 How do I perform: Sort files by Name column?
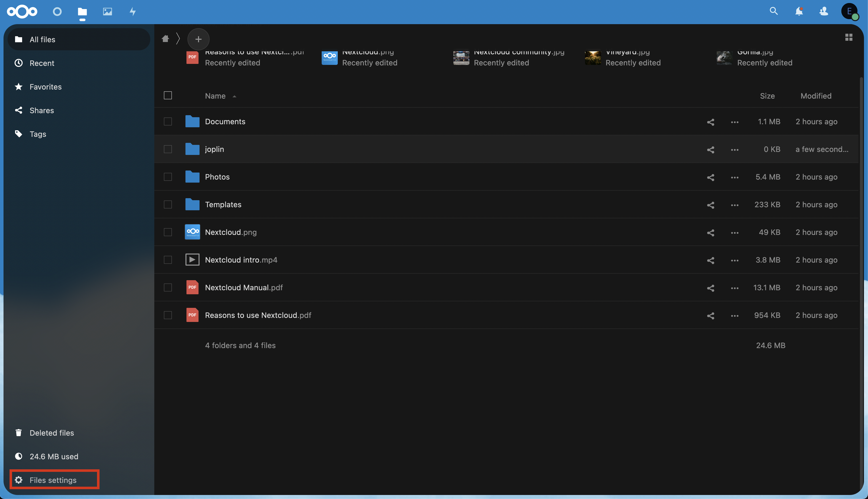[215, 96]
